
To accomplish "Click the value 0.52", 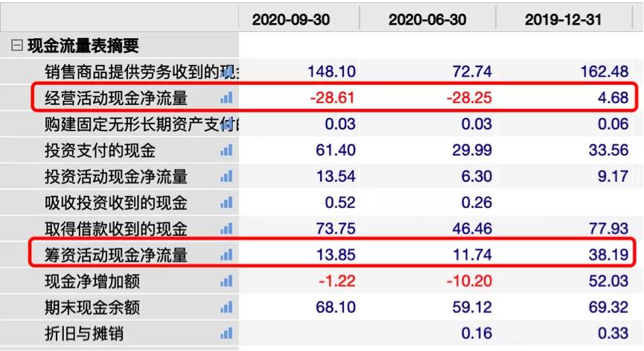I will [x=340, y=203].
